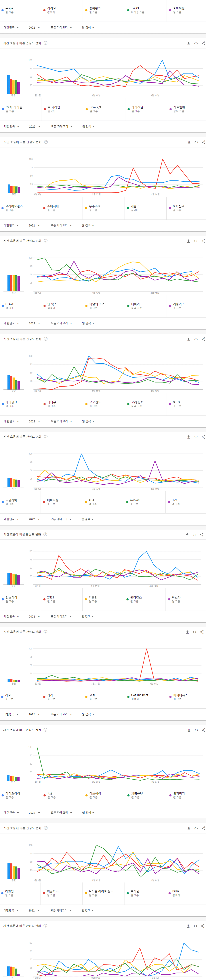Image resolution: width=206 pixels, height=980 pixels.
Task: Open 모든 카테고리 dropdown below the 라붐 row
Action: coord(61,714)
